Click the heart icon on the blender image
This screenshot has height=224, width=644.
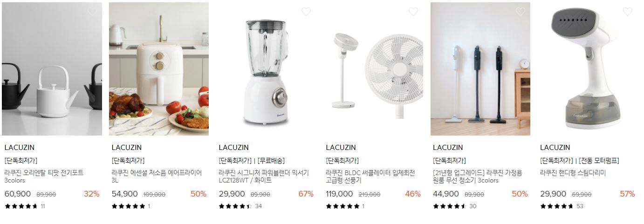(306, 12)
